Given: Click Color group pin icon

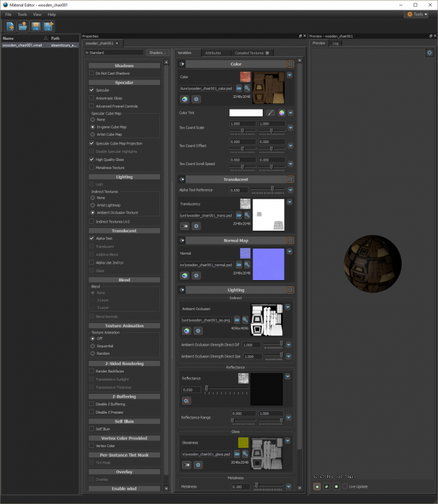Looking at the screenshot, I should pyautogui.click(x=182, y=64).
